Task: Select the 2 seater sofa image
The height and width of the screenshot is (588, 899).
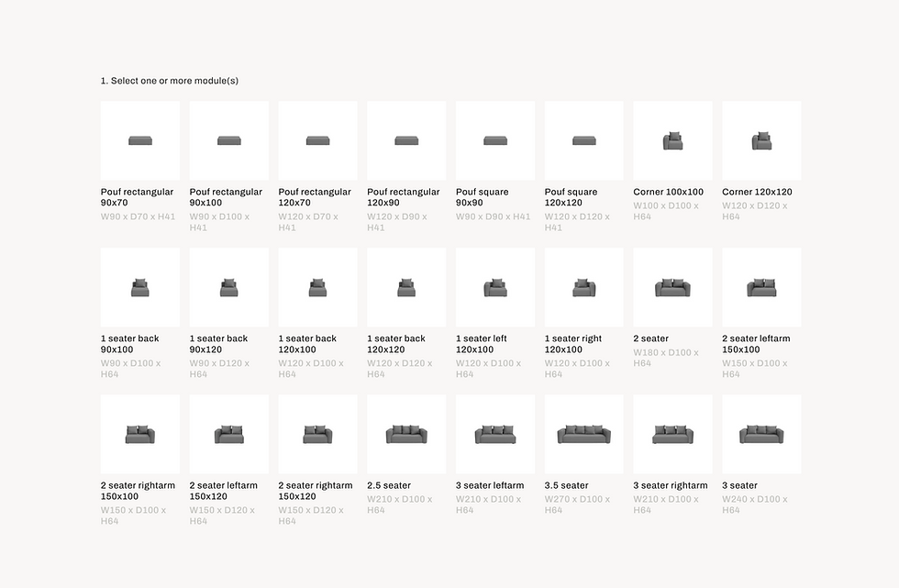Action: (x=672, y=288)
